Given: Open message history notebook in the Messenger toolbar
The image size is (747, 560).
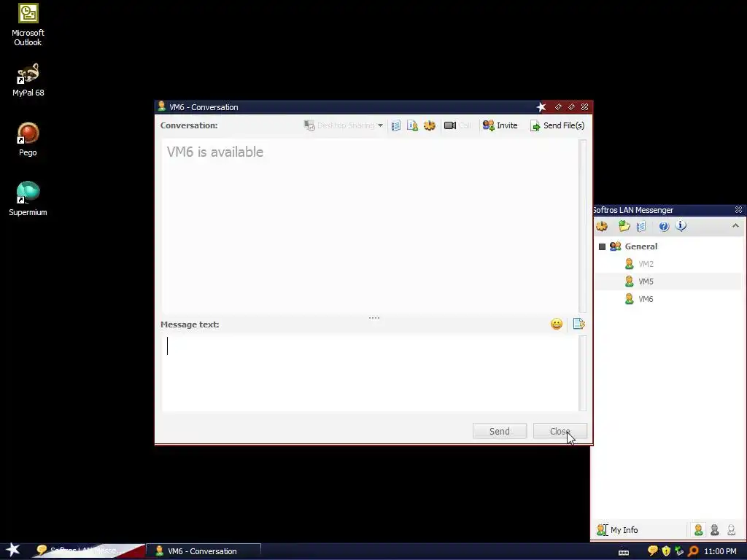Looking at the screenshot, I should (x=641, y=226).
